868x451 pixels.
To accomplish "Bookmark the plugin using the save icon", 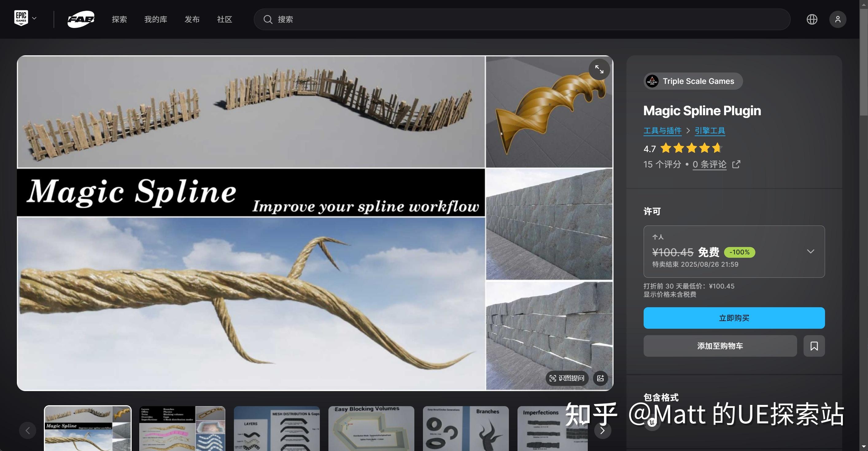I will (x=814, y=346).
